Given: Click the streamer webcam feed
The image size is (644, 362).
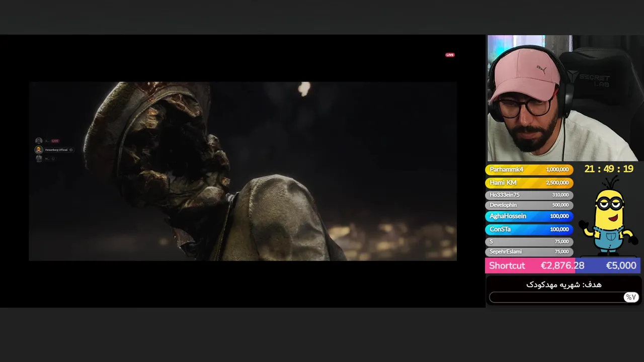Looking at the screenshot, I should pos(563,98).
